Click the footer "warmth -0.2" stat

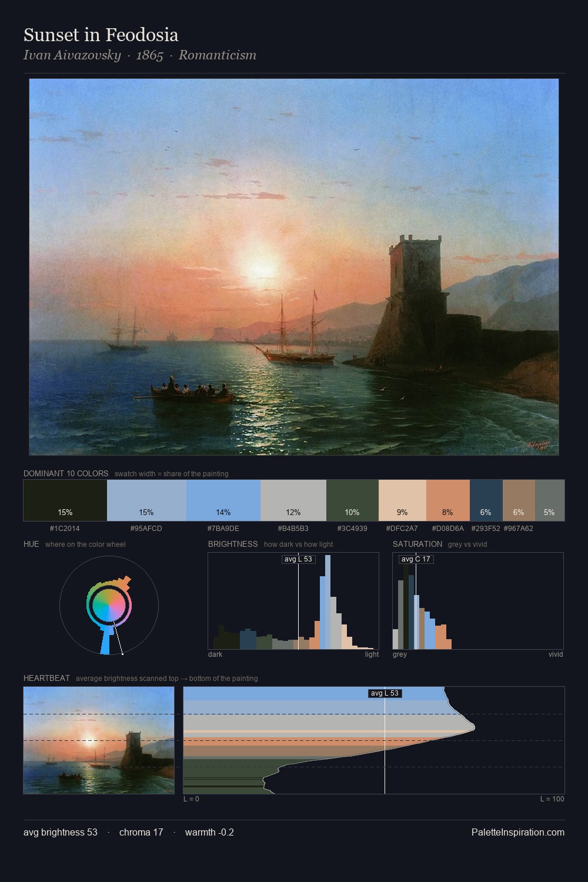(209, 833)
